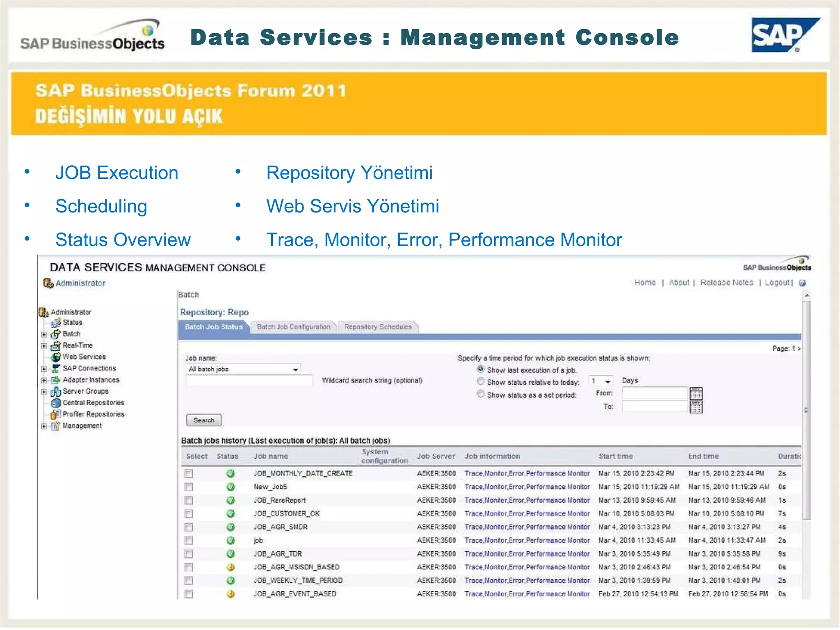Expand the Management tree node
840x630 pixels.
click(x=44, y=426)
